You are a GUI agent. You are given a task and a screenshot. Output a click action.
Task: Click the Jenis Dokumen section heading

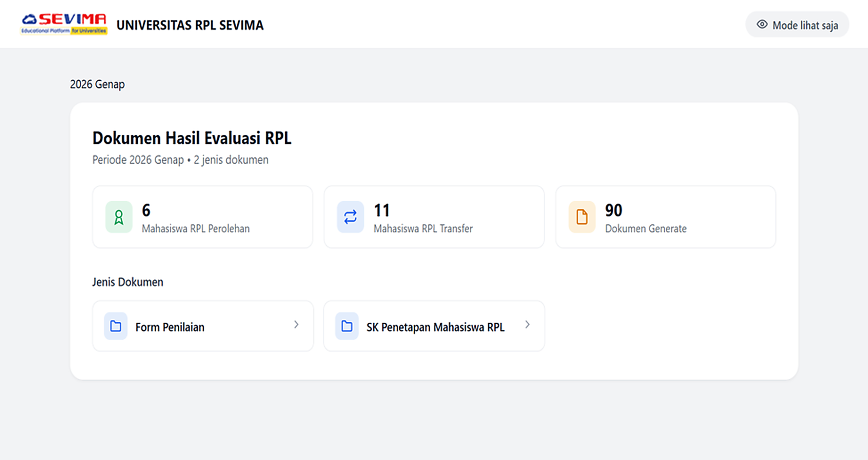point(127,282)
